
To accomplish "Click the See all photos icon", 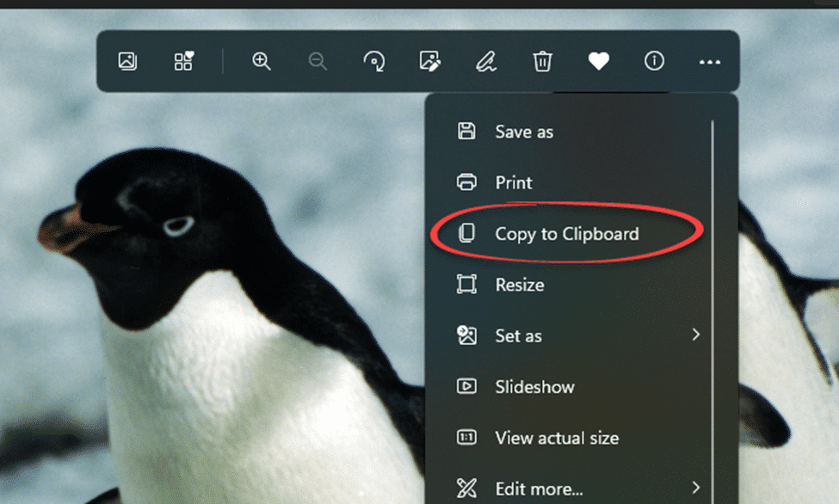I will (127, 61).
